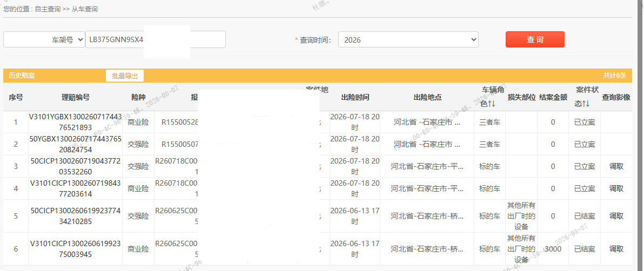
Task: Open the 车架号 query type dropdown
Action: point(44,40)
